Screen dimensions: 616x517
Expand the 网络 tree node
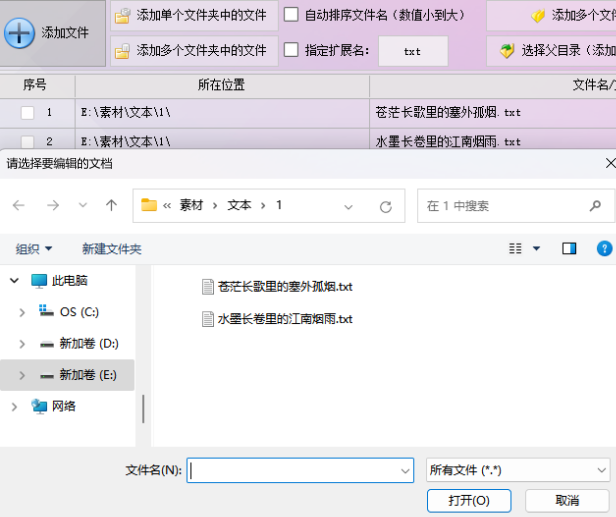tap(15, 407)
